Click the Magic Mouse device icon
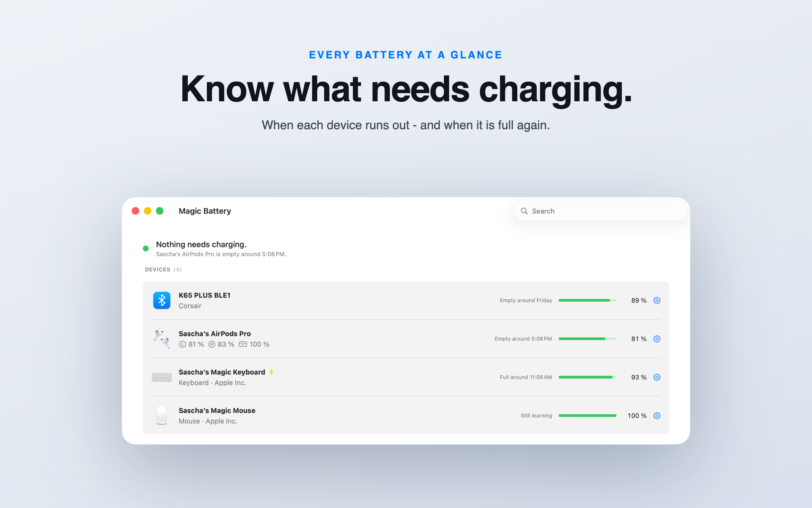 click(162, 415)
